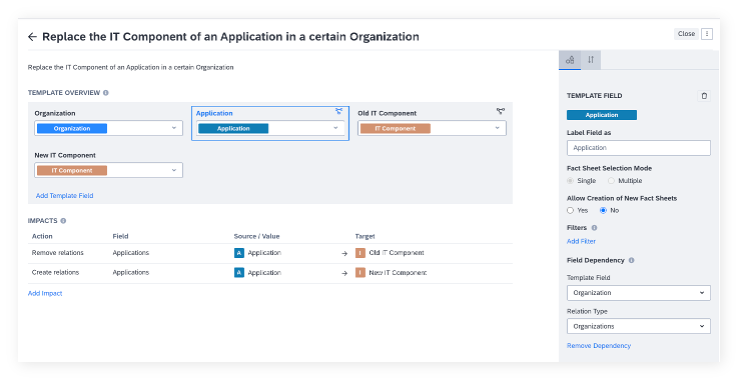The height and width of the screenshot is (385, 743).
Task: Click the Old IT Component target text
Action: 396,253
